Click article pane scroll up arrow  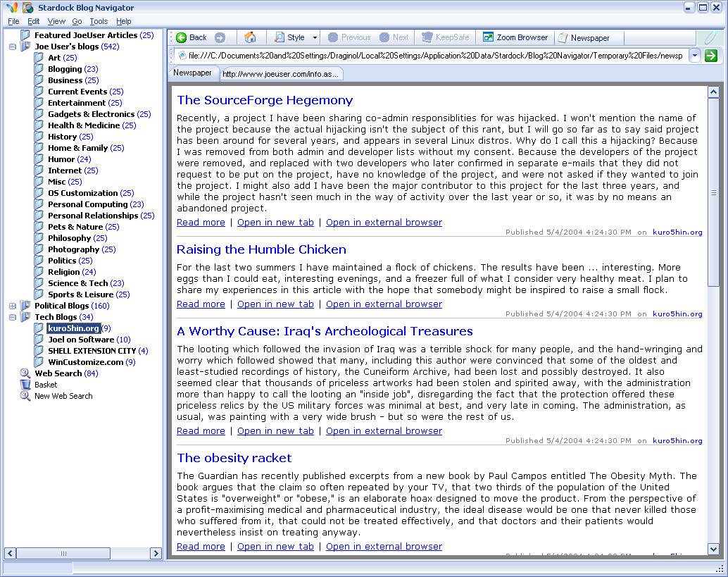[x=713, y=92]
